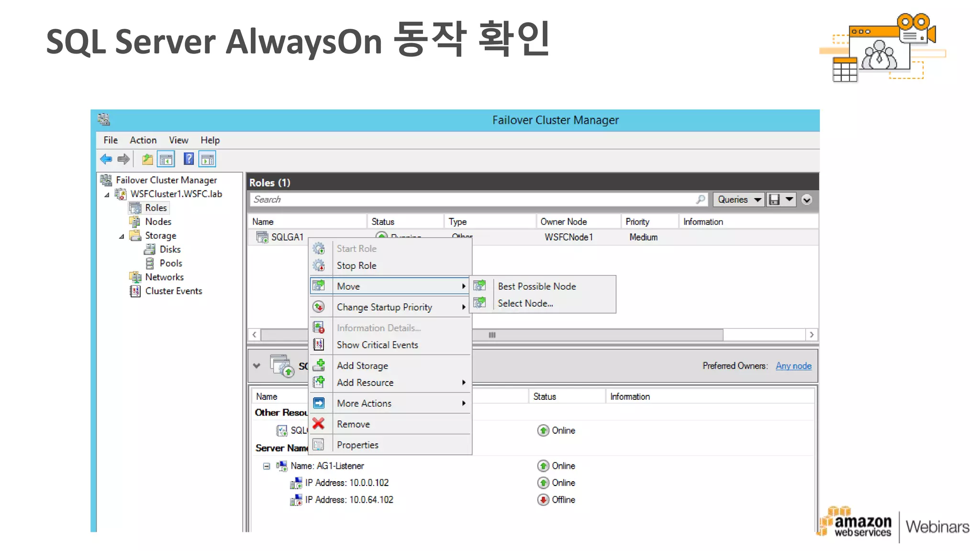Open the Help menu
980x551 pixels.
tap(210, 140)
